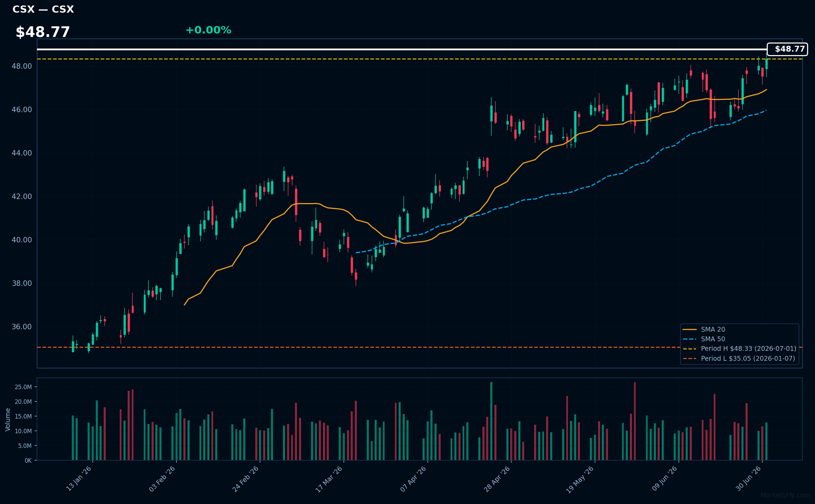Click the +0.00% change indicator
The height and width of the screenshot is (504, 815).
pos(208,30)
